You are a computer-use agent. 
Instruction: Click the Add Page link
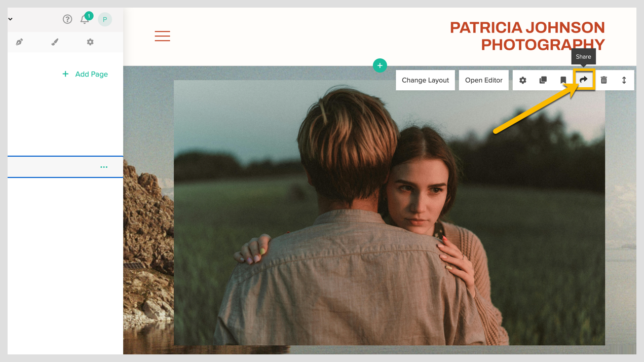91,74
